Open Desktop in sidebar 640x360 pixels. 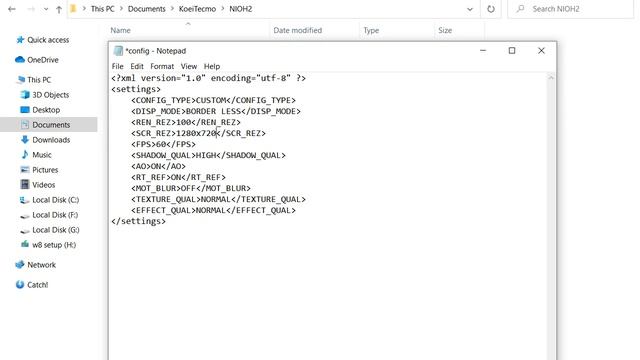pyautogui.click(x=46, y=110)
